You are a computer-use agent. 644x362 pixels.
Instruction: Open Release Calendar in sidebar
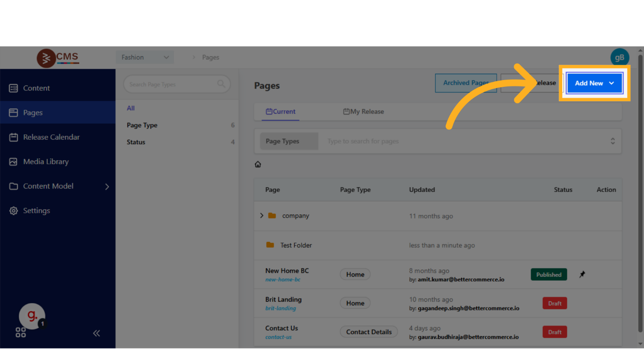point(51,137)
